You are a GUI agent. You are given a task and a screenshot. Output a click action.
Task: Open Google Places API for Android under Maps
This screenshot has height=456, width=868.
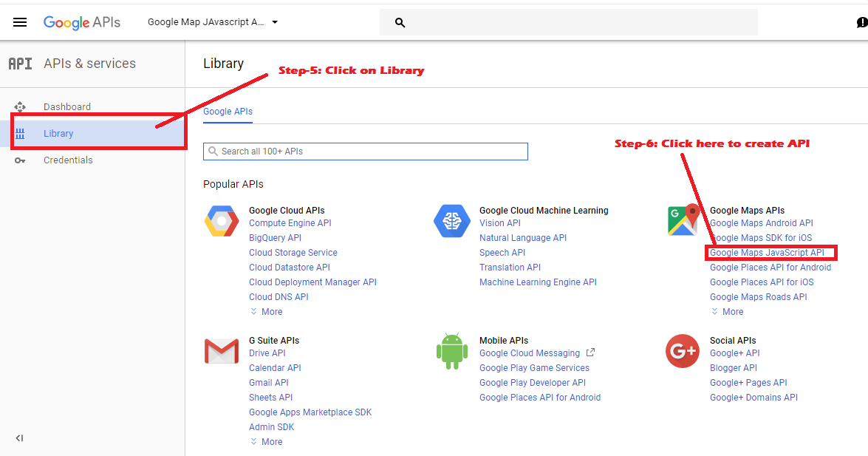coord(770,268)
